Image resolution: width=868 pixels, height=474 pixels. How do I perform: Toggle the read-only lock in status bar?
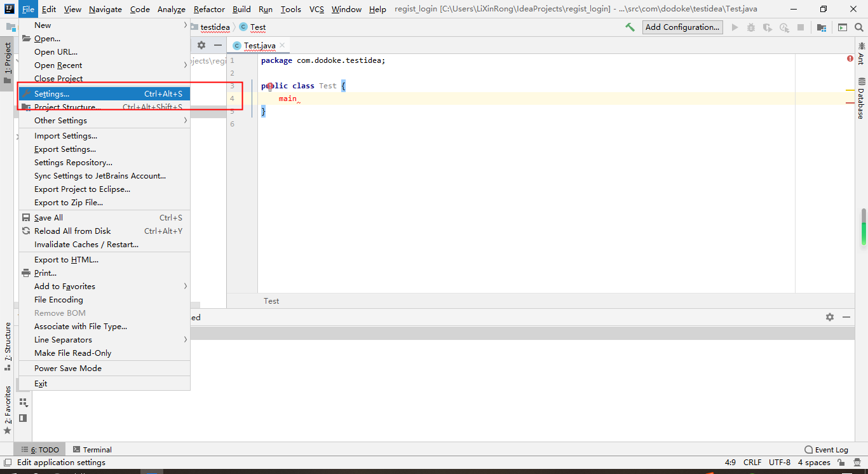point(841,462)
